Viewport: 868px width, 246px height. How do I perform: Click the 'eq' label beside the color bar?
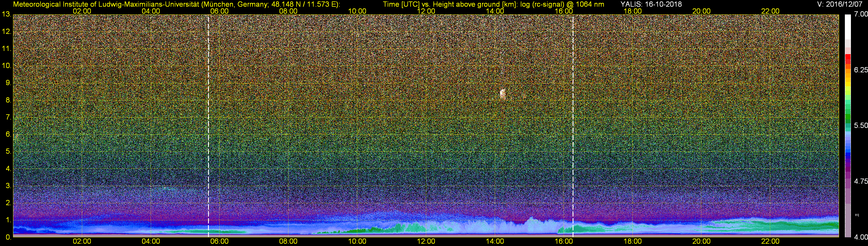coord(857,215)
